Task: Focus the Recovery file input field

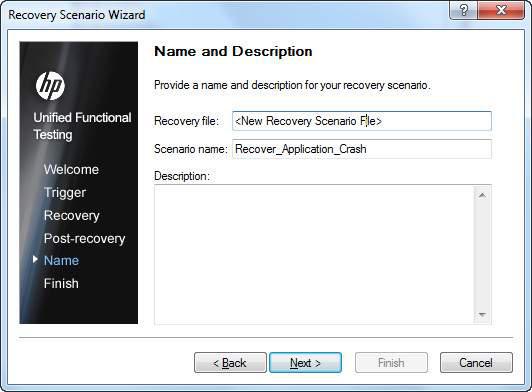Action: [x=362, y=121]
